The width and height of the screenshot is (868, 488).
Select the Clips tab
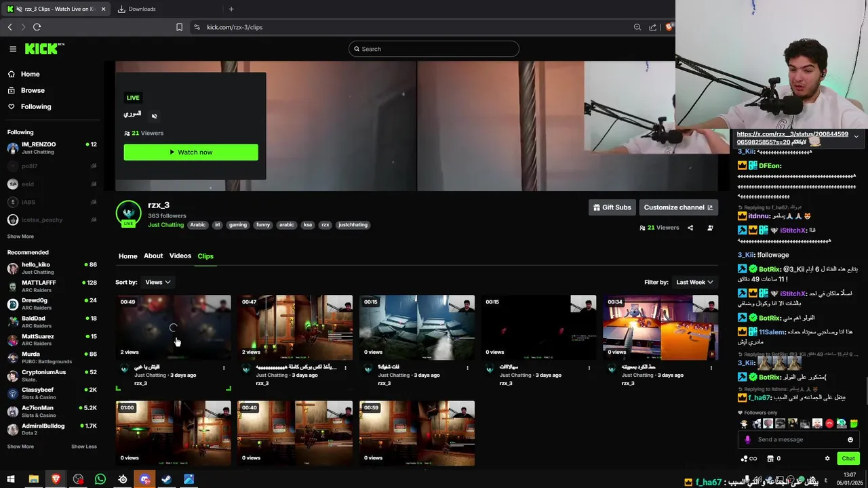click(x=205, y=256)
